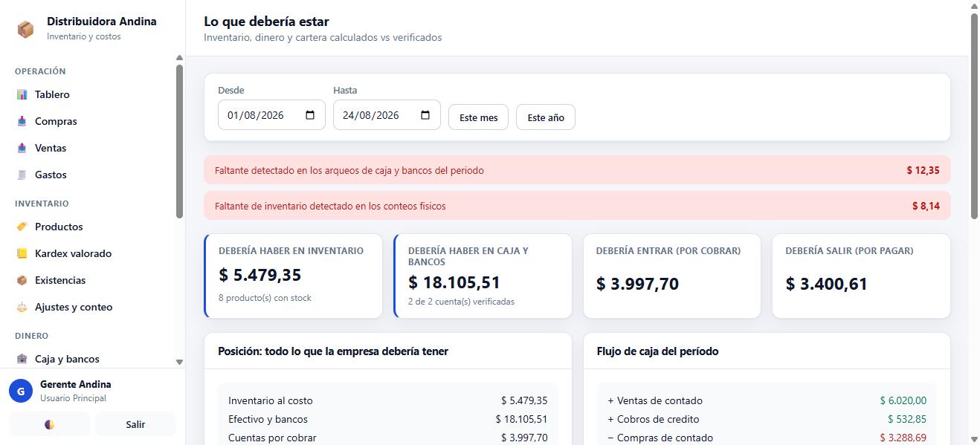Open the Desde date calendar picker
Screen dimensions: 980x445
click(x=310, y=115)
